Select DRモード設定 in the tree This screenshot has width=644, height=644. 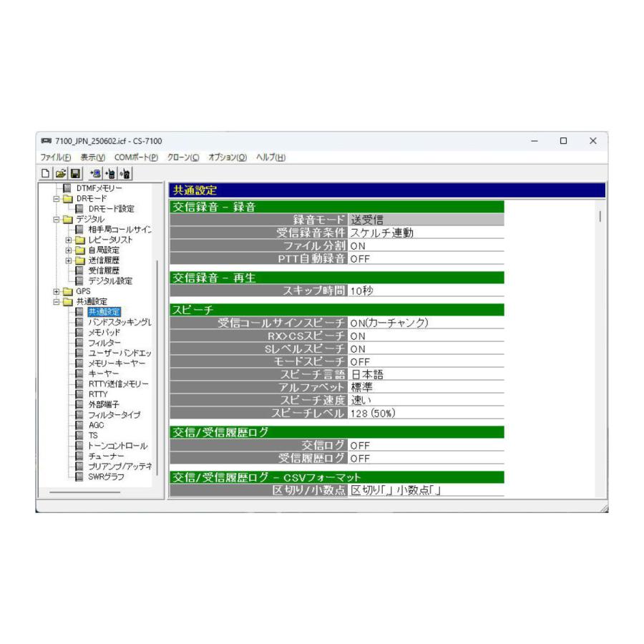112,208
